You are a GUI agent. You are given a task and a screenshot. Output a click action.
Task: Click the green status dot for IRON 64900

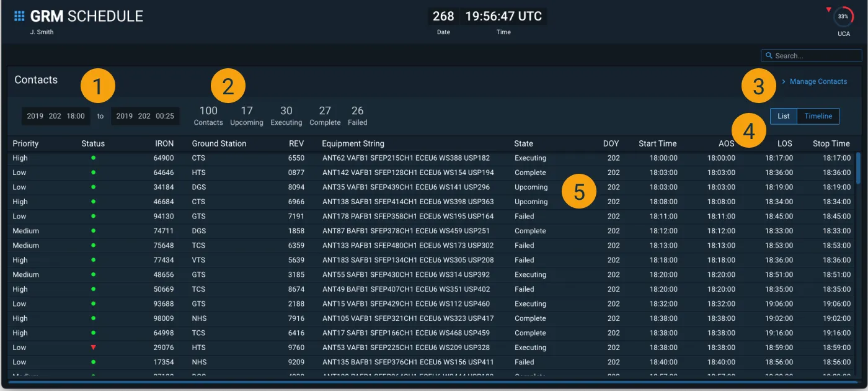93,158
